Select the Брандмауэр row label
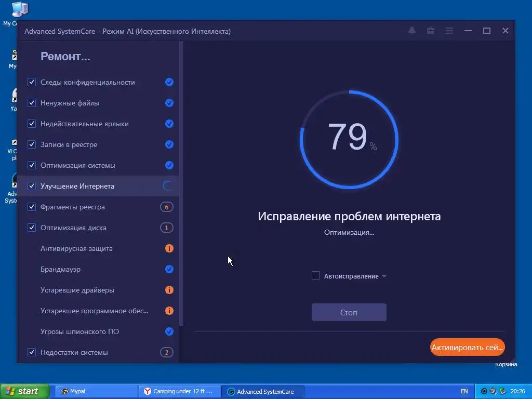 click(x=60, y=270)
